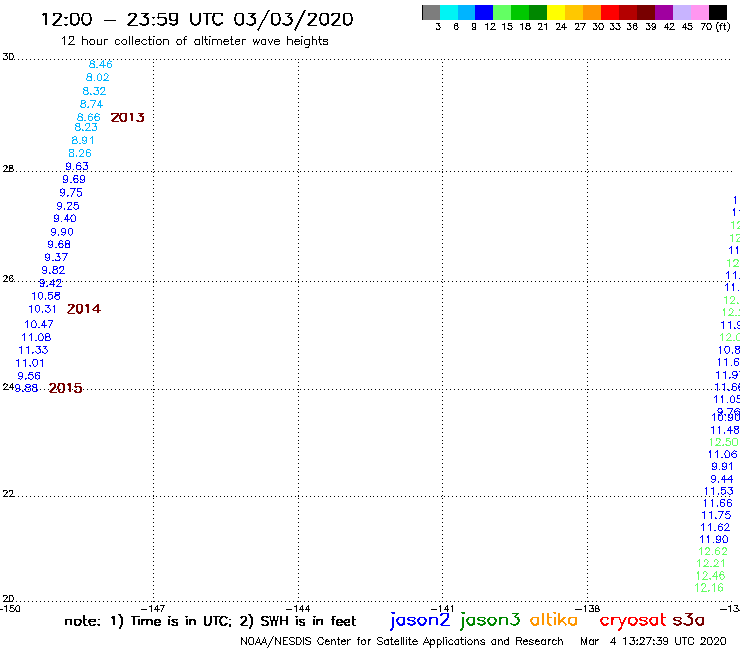The height and width of the screenshot is (650, 740).
Task: Click the 11.48 value on the right track
Action: [x=724, y=430]
